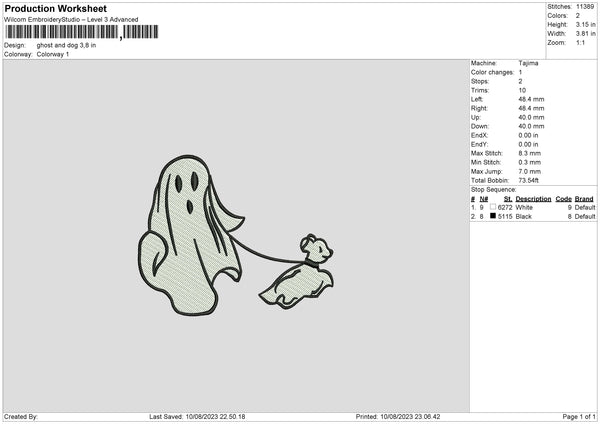Click the 'Color changes:' label

coord(492,72)
